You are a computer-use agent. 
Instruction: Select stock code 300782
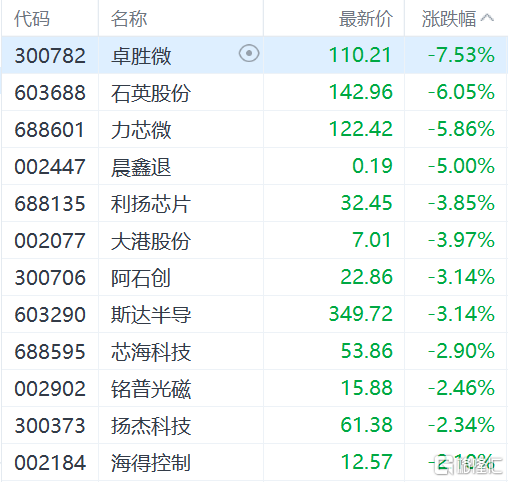coord(50,55)
